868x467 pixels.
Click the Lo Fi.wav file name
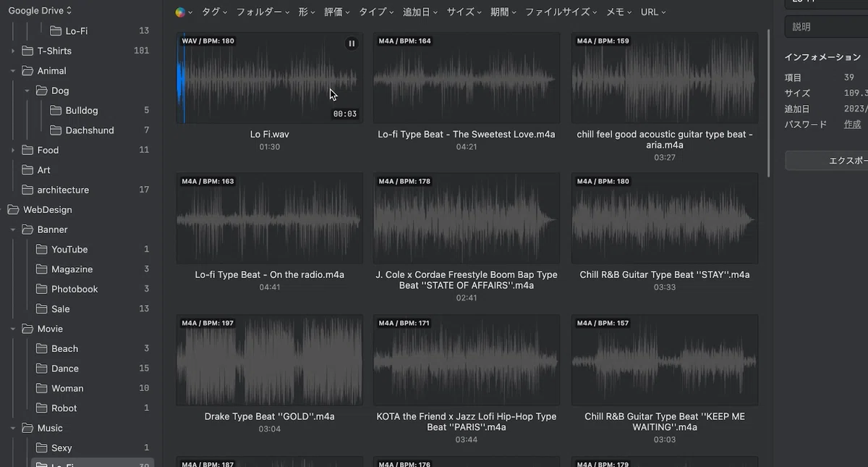coord(270,134)
